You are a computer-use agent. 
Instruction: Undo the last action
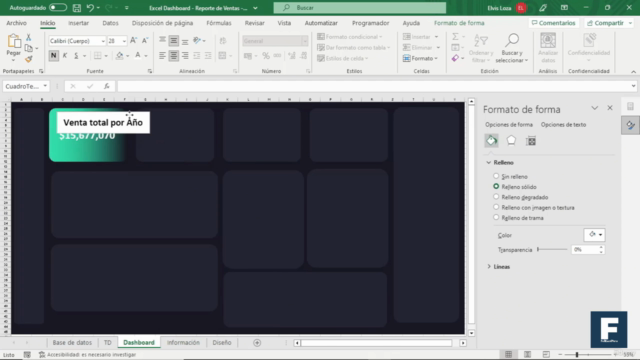[90, 8]
